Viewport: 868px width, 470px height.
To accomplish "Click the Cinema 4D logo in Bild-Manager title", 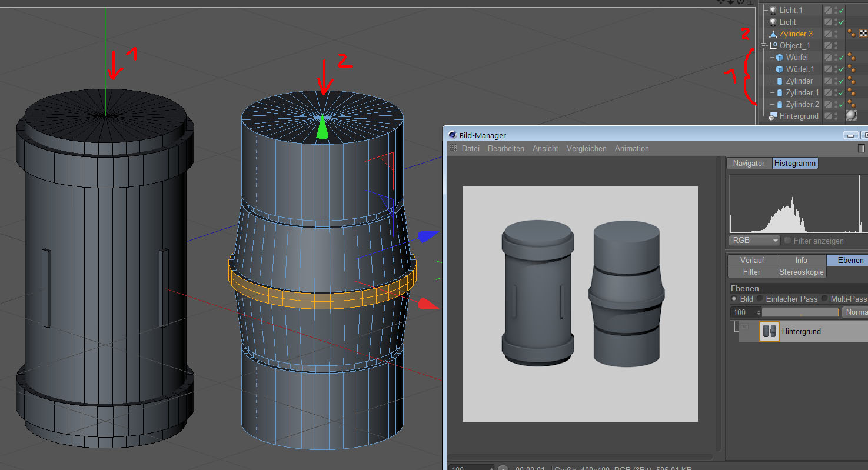I will click(x=453, y=135).
